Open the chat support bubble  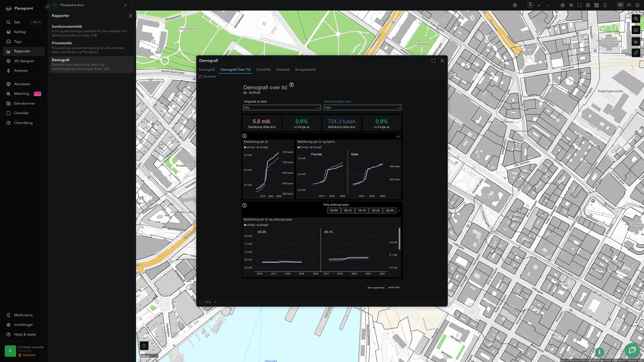(x=632, y=350)
